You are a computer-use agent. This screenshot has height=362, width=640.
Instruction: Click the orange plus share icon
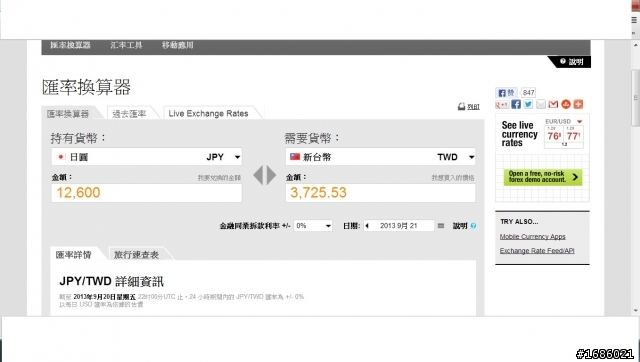tap(578, 104)
